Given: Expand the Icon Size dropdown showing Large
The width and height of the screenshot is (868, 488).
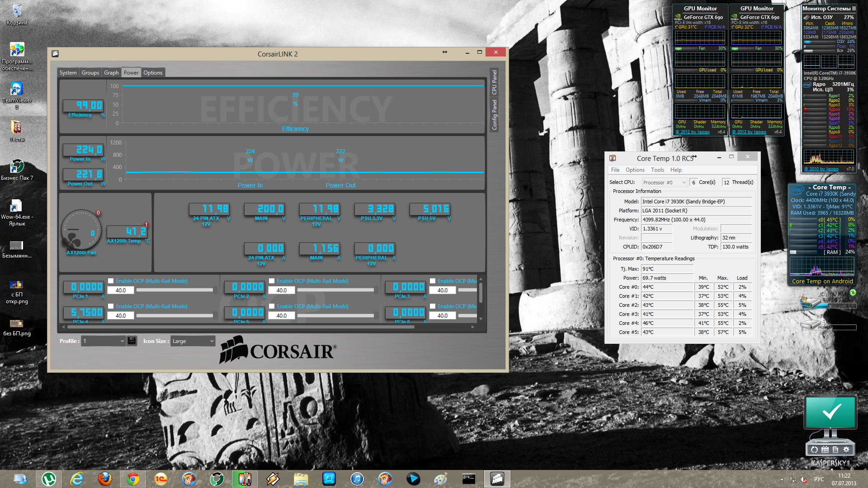Looking at the screenshot, I should point(193,341).
